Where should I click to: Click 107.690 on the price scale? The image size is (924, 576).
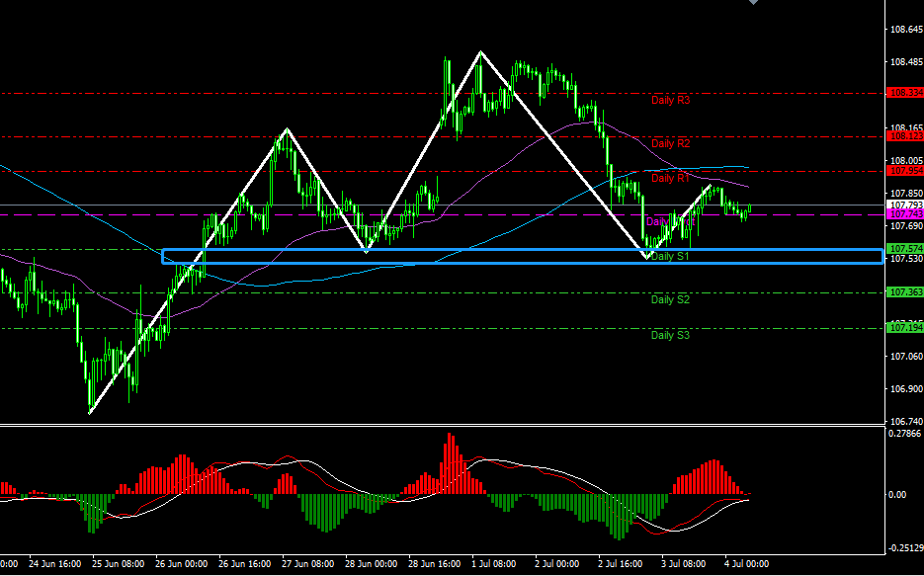pos(906,225)
